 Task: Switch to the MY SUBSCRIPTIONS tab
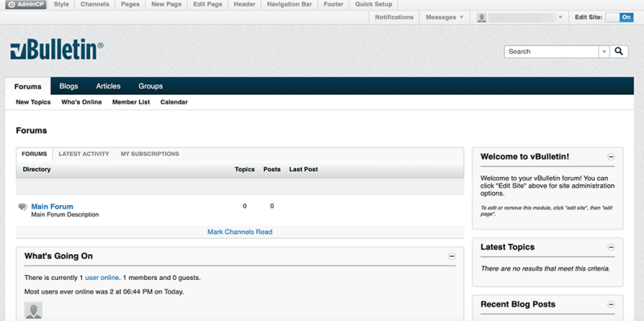[x=150, y=154]
